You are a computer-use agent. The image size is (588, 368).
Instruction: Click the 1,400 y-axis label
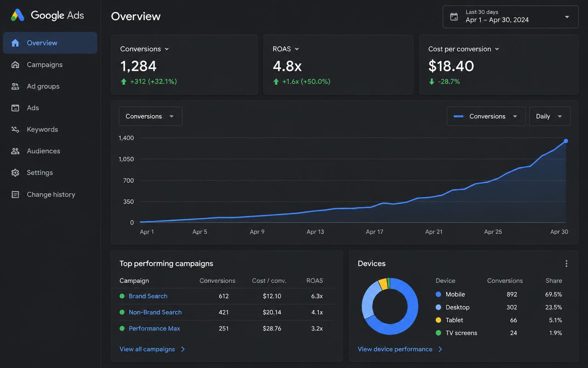click(x=126, y=138)
